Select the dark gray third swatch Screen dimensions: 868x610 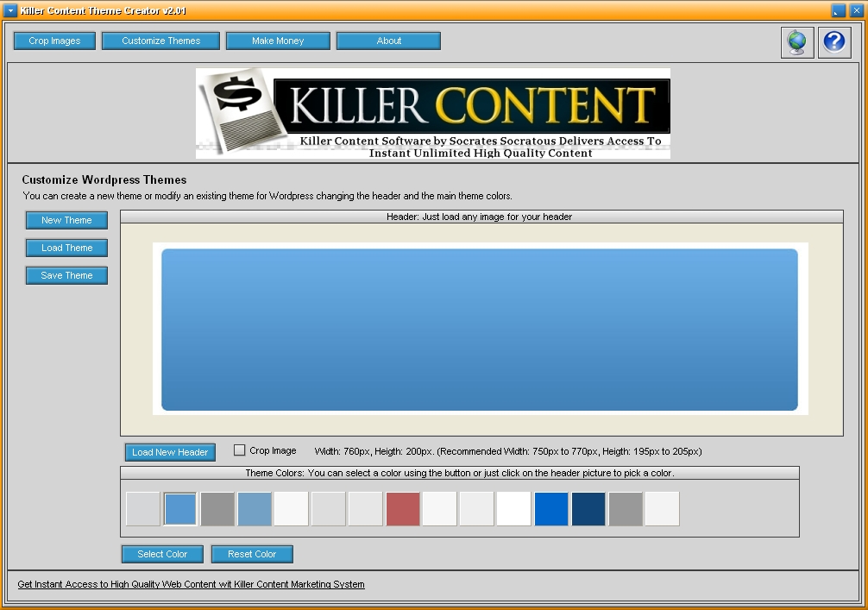point(217,509)
